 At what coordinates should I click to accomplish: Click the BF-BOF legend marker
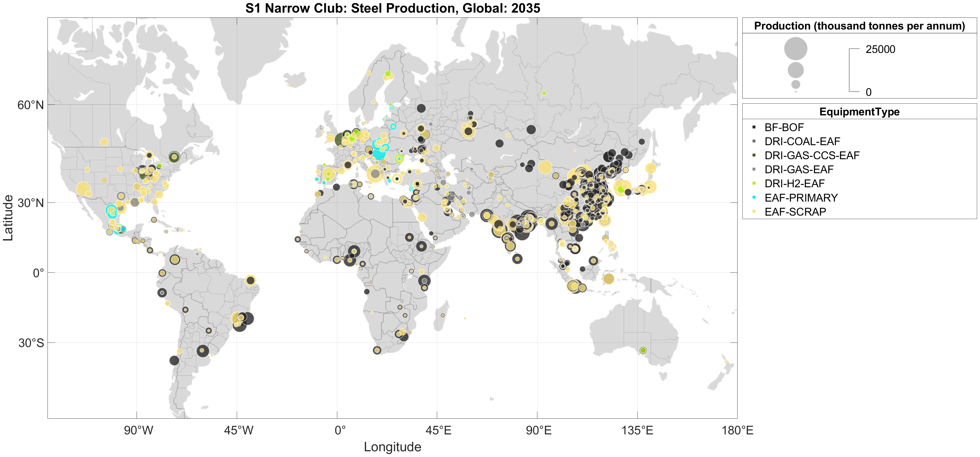tap(754, 127)
